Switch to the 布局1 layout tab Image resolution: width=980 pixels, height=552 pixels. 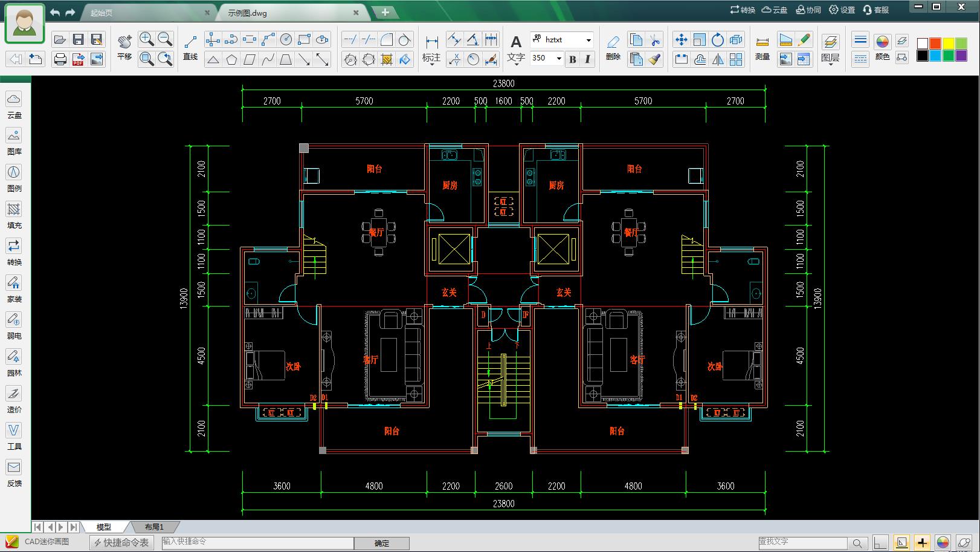[154, 527]
